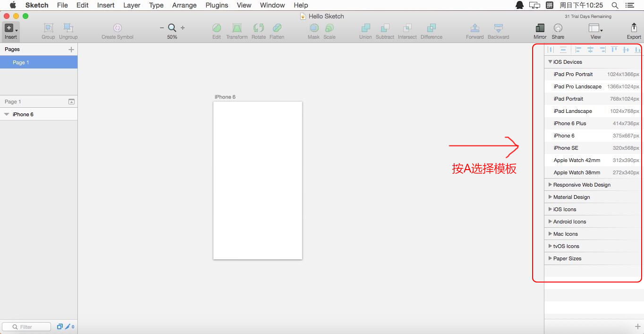Viewport: 644px width, 334px height.
Task: Click the align left icon
Action: pyautogui.click(x=578, y=49)
